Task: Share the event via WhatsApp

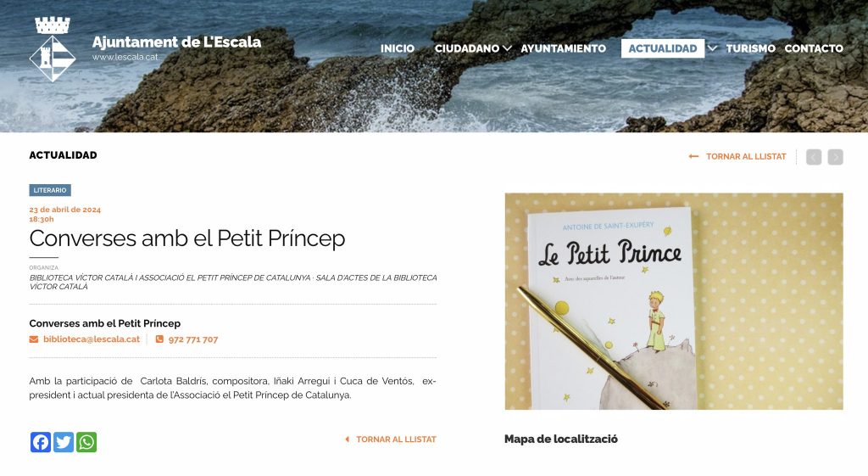Action: [x=86, y=442]
